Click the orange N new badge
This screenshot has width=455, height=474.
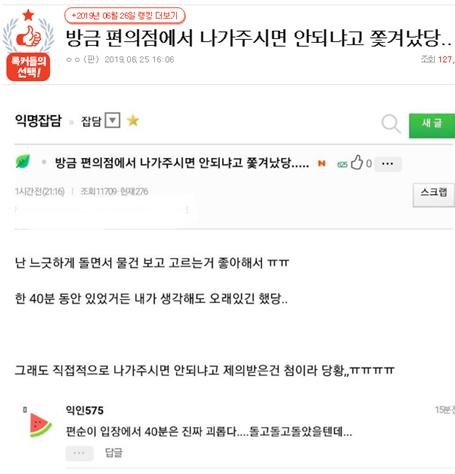tap(322, 163)
